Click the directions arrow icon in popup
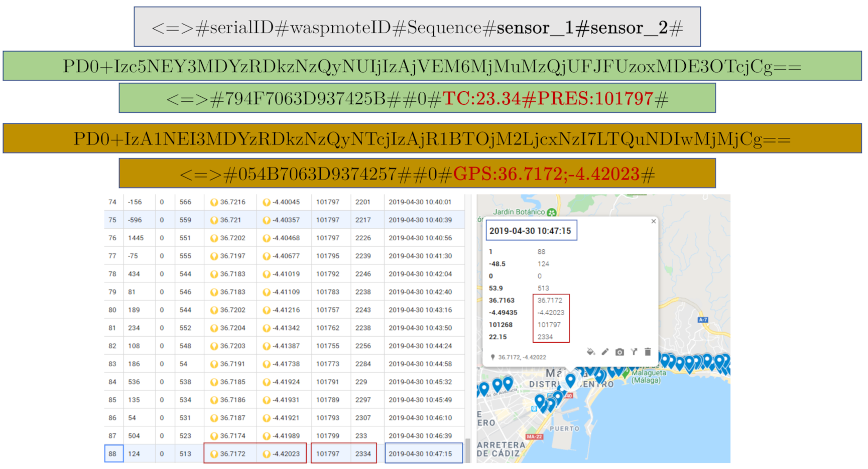 pos(634,352)
